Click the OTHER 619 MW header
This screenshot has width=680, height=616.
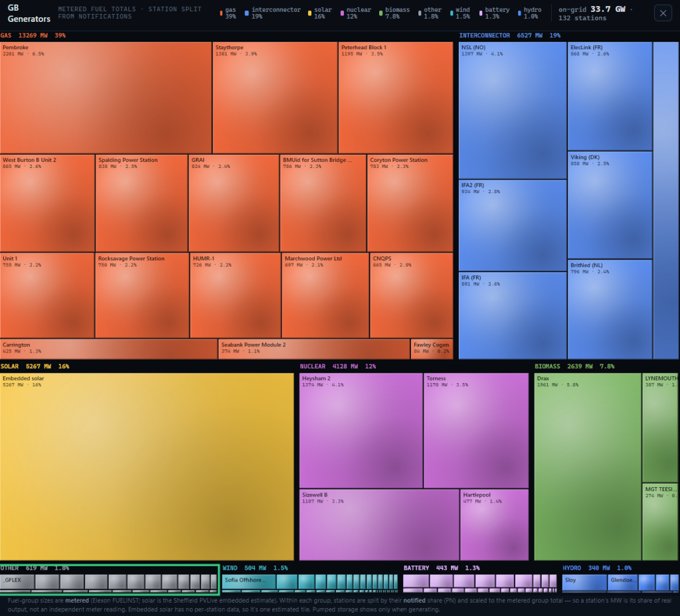(35, 568)
